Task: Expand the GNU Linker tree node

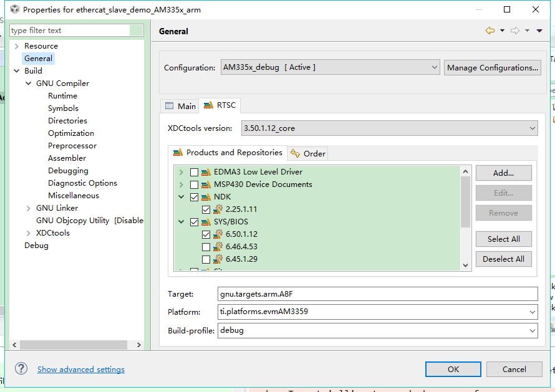Action: (x=29, y=208)
